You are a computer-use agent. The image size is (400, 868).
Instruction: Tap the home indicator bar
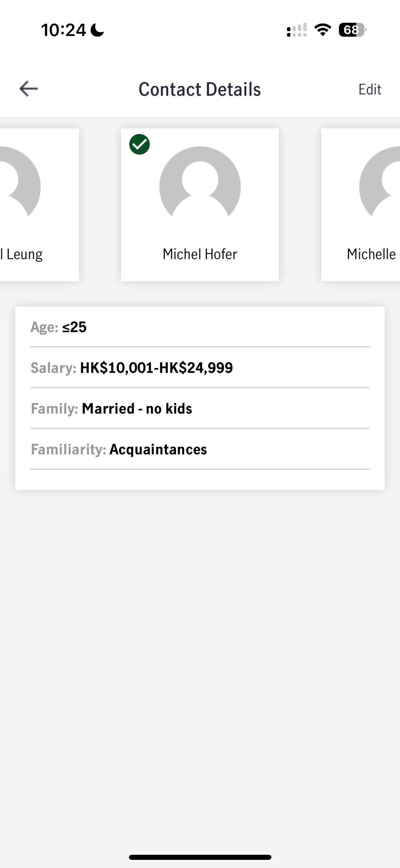[x=200, y=857]
